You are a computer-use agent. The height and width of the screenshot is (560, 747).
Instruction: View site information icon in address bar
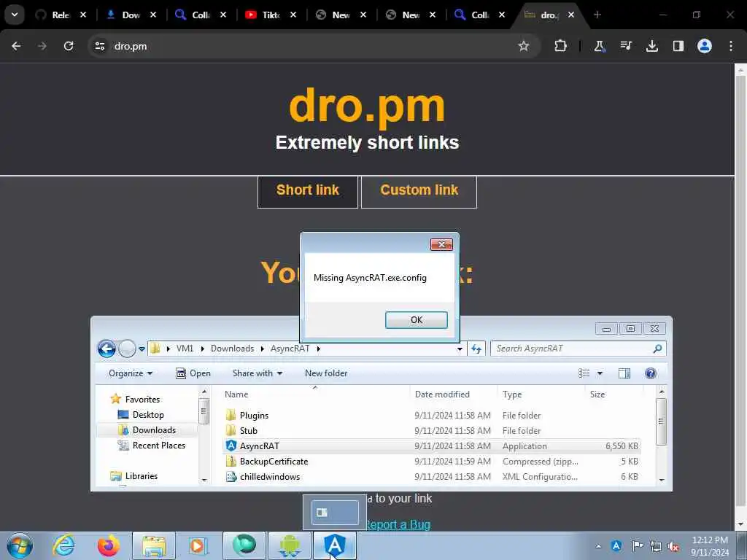click(x=99, y=46)
